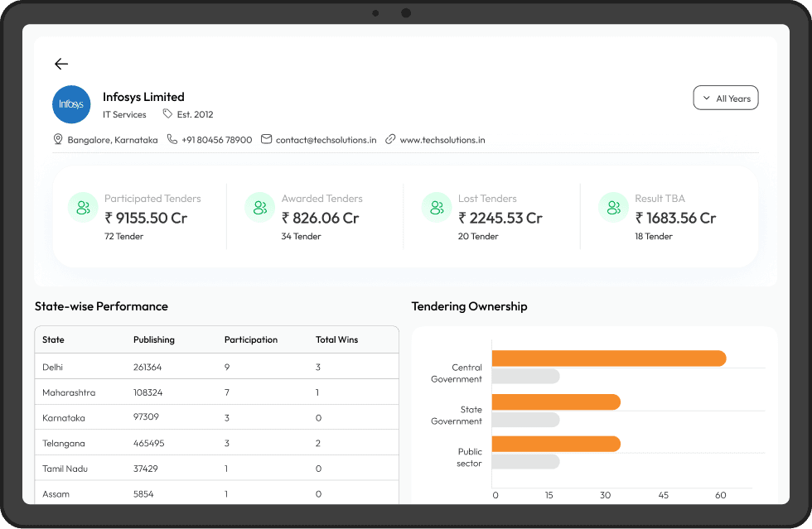
Task: Open the All Years dropdown
Action: click(725, 99)
